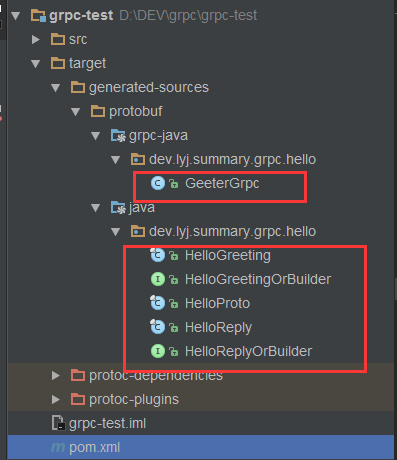Select the generated-sources folder

149,88
